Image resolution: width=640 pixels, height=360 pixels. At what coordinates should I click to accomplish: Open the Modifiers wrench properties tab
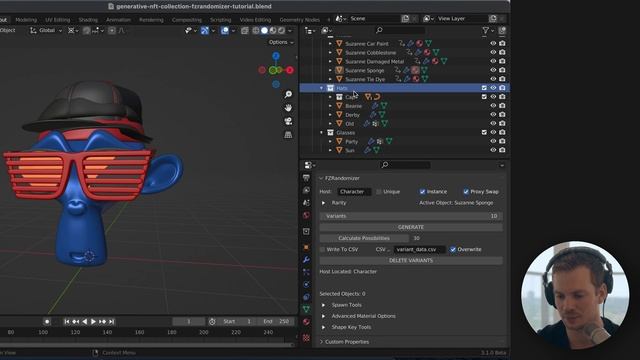(306, 260)
